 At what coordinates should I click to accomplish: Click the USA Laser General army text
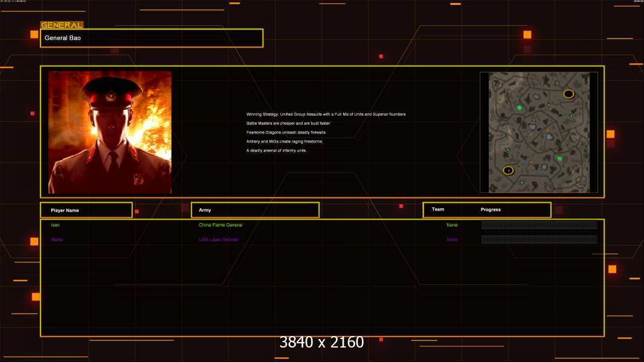pyautogui.click(x=219, y=240)
